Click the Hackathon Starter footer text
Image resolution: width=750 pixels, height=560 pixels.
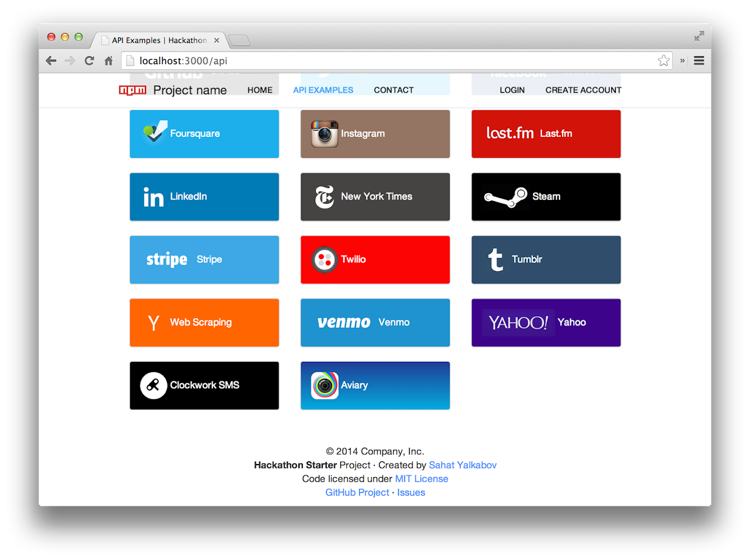pyautogui.click(x=295, y=465)
